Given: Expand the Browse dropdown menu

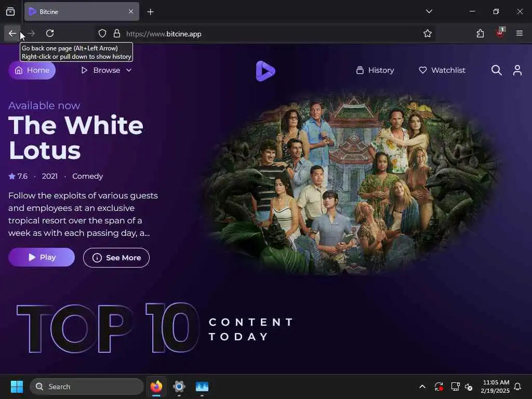Looking at the screenshot, I should (106, 70).
